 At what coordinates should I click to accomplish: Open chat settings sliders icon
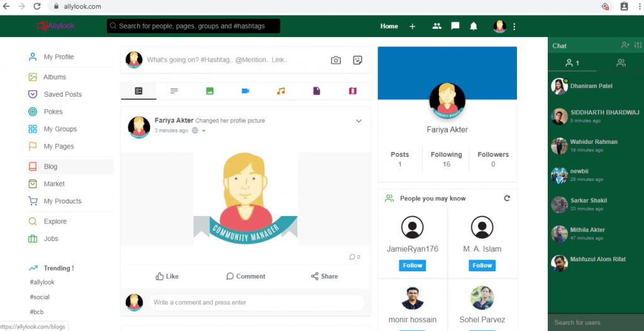(x=637, y=45)
